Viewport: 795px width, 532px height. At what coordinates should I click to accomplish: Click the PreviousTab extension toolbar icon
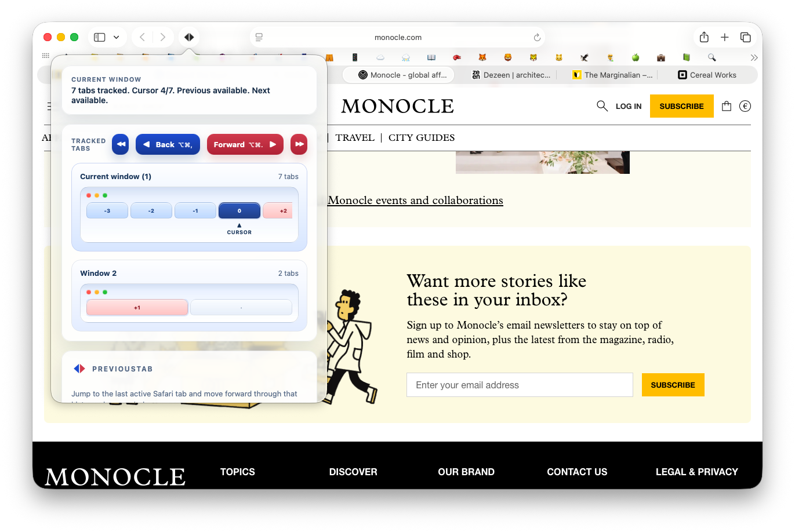click(x=189, y=37)
